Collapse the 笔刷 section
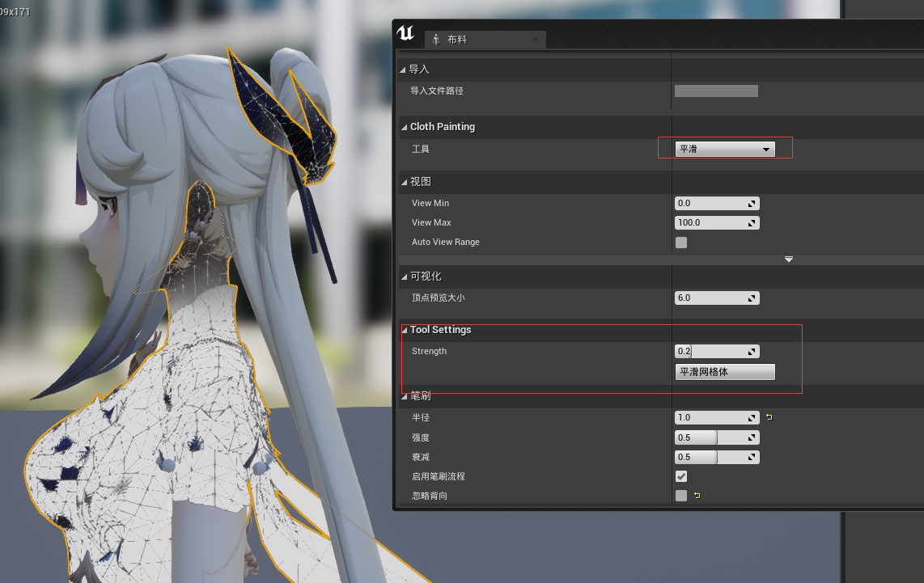 coord(405,397)
